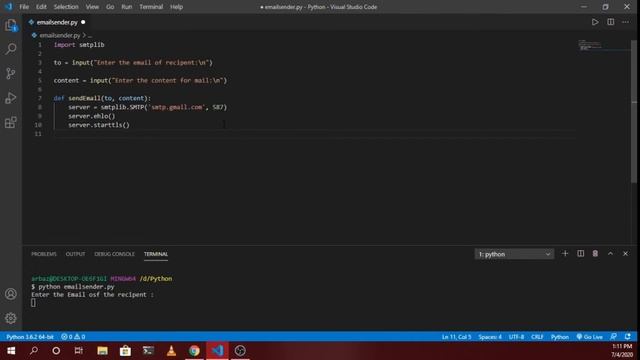Screen dimensions: 640x360
Task: Open the Terminal menu
Action: pos(151,7)
